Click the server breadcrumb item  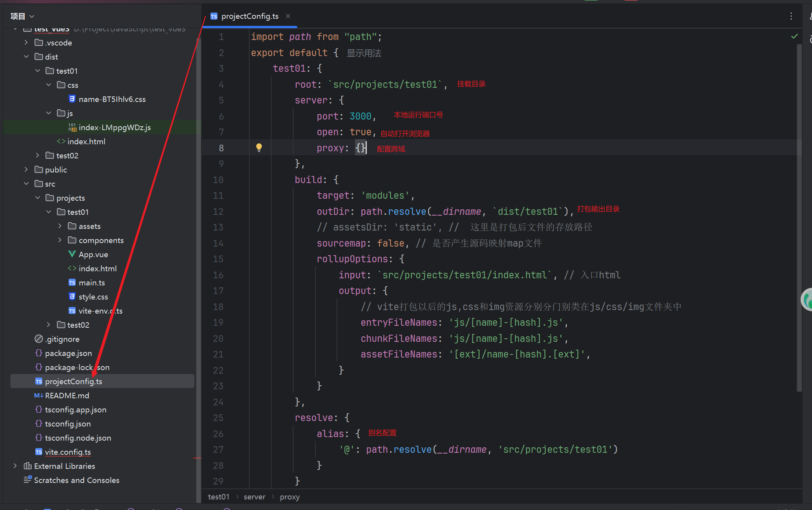[x=254, y=497]
